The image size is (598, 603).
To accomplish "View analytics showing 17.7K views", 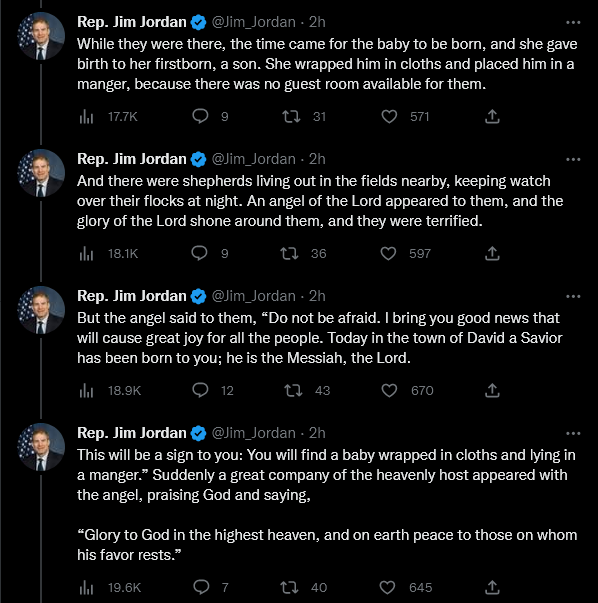I will click(108, 117).
